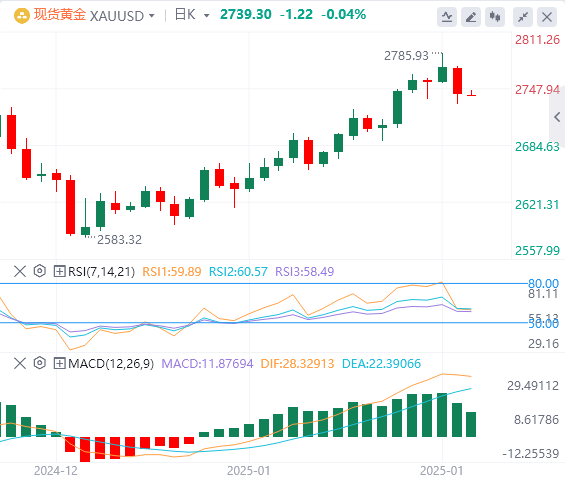Click the MACD:11.87694 value
The width and height of the screenshot is (565, 483).
coord(207,364)
